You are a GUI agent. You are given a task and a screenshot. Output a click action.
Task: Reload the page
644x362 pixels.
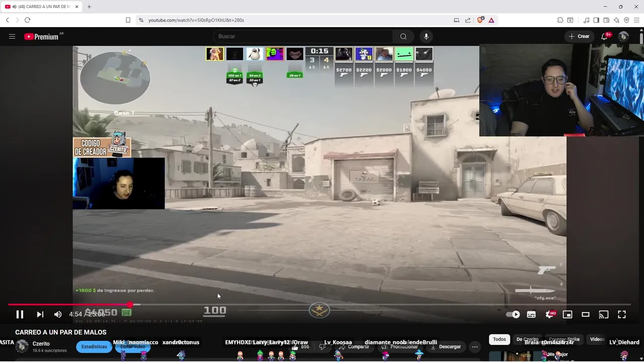[x=27, y=20]
